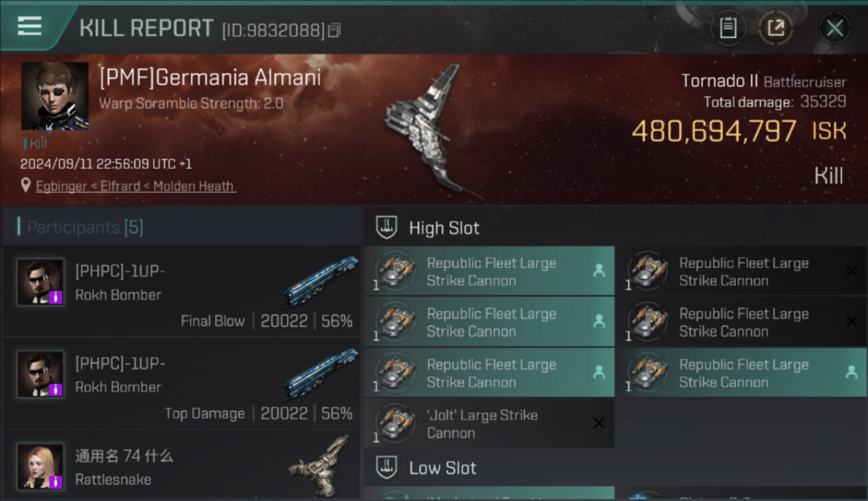The image size is (868, 501).
Task: Click the Rattlesnake ship icon
Action: 318,465
